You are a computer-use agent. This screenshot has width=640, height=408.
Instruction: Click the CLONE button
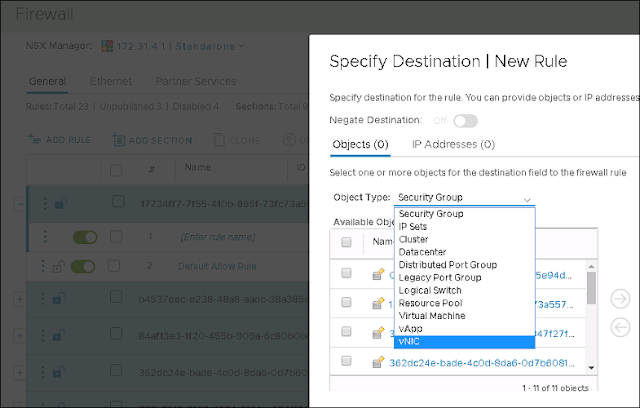[x=237, y=140]
